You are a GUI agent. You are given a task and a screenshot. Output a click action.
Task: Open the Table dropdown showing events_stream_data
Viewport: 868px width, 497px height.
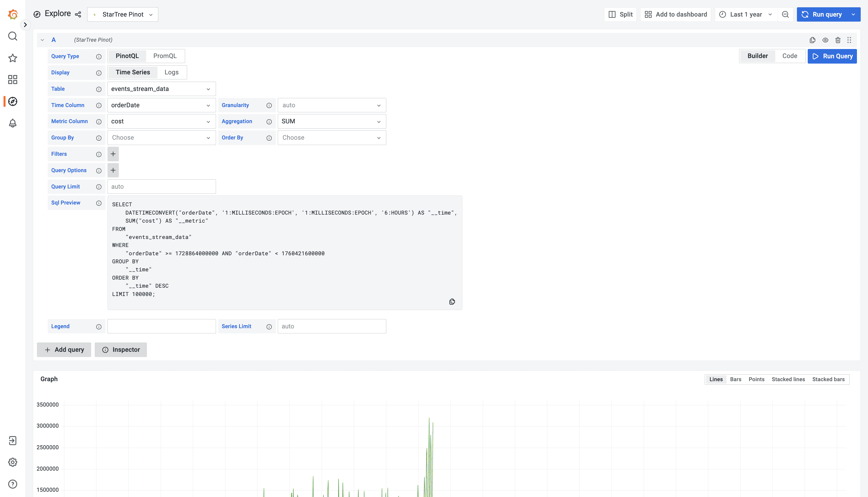(x=161, y=89)
